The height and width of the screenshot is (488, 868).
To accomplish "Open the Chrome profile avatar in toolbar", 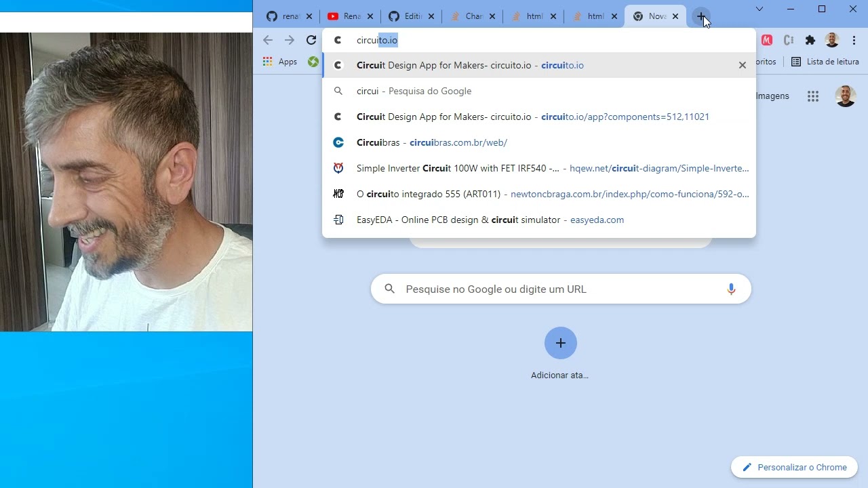I will pyautogui.click(x=832, y=40).
